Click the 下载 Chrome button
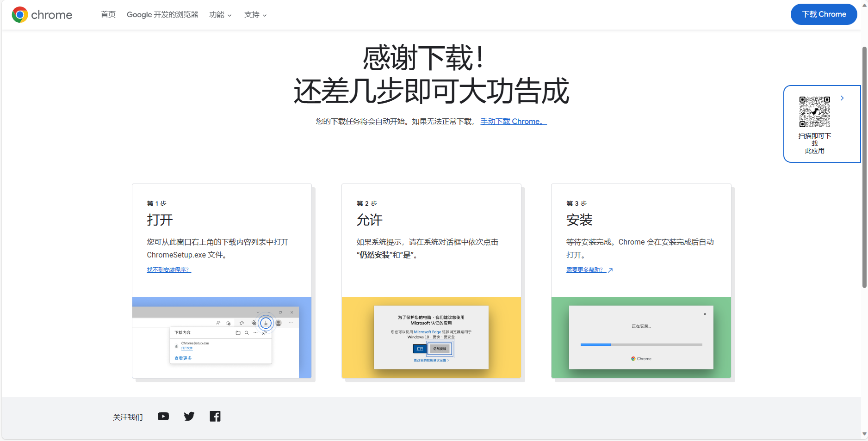Image resolution: width=868 pixels, height=441 pixels. [x=824, y=14]
